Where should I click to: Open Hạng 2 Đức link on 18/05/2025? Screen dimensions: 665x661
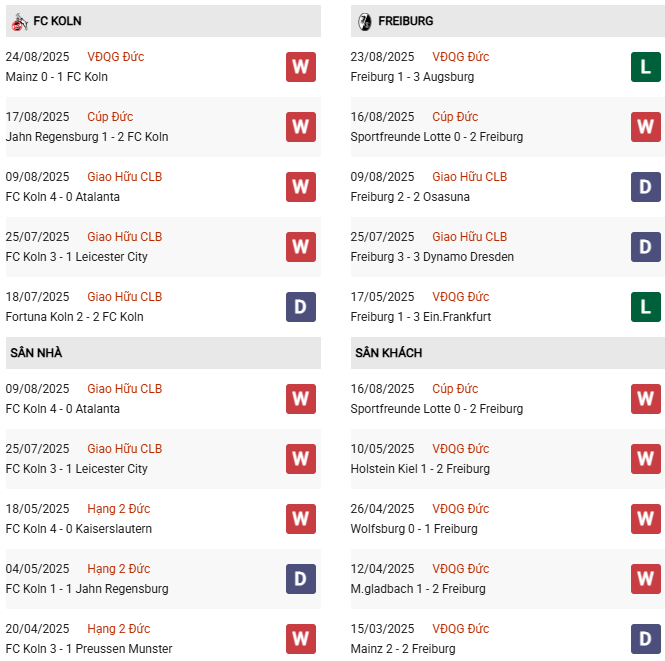click(x=118, y=509)
